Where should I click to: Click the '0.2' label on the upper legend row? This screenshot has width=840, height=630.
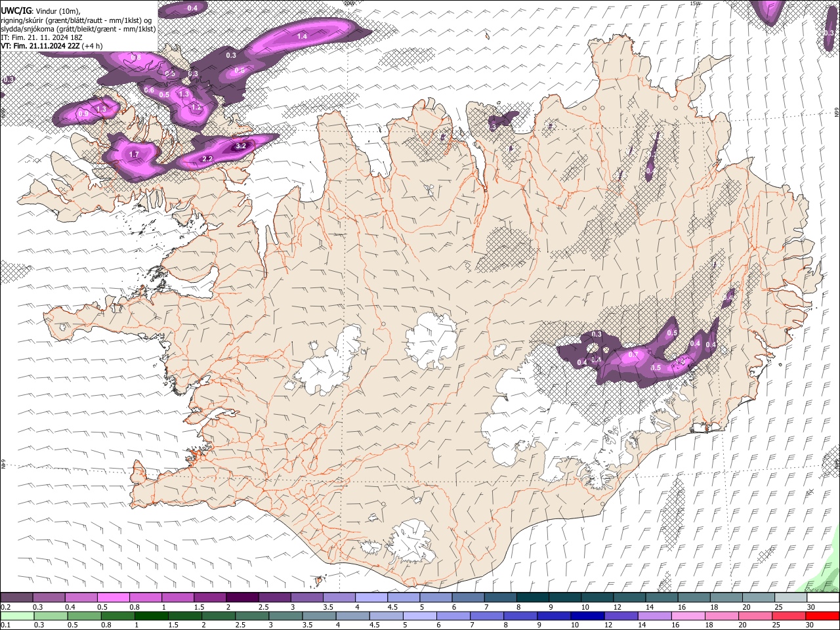coord(6,607)
